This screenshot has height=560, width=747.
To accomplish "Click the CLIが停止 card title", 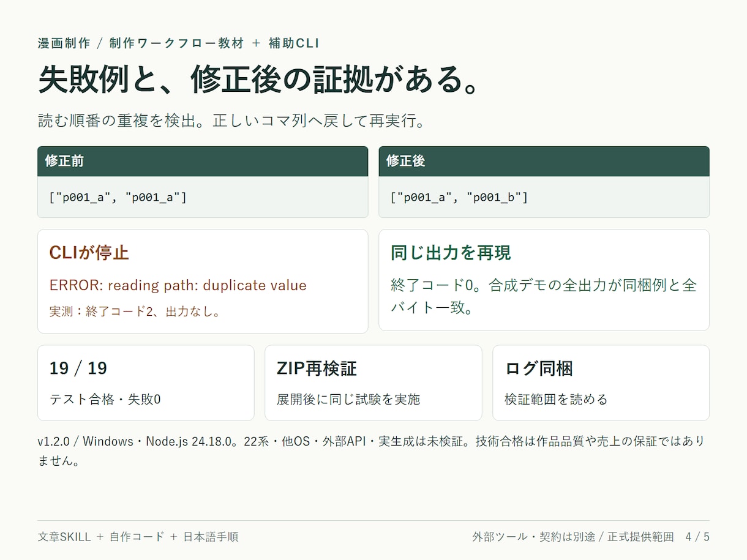I will 89,253.
